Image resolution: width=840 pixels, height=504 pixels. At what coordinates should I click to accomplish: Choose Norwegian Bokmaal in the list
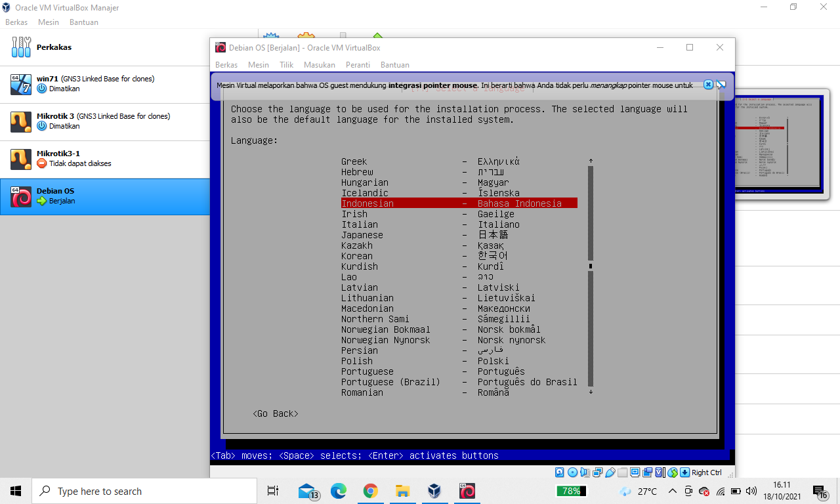[459, 329]
